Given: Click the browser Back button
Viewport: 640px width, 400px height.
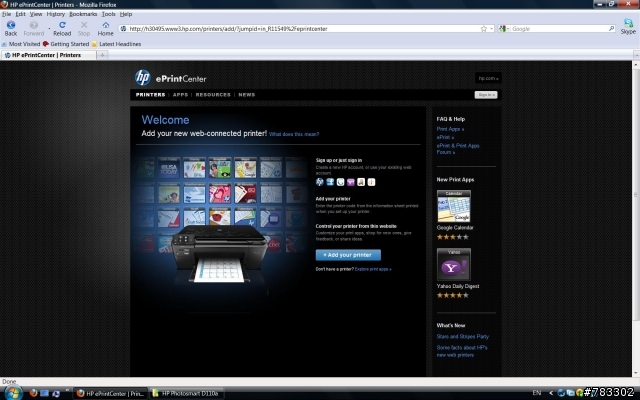Looking at the screenshot, I should click(11, 28).
